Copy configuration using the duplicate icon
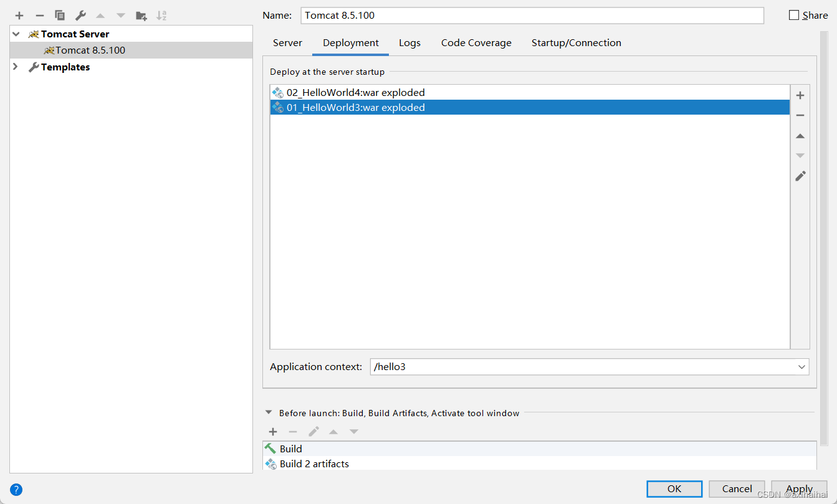This screenshot has height=504, width=837. (60, 16)
